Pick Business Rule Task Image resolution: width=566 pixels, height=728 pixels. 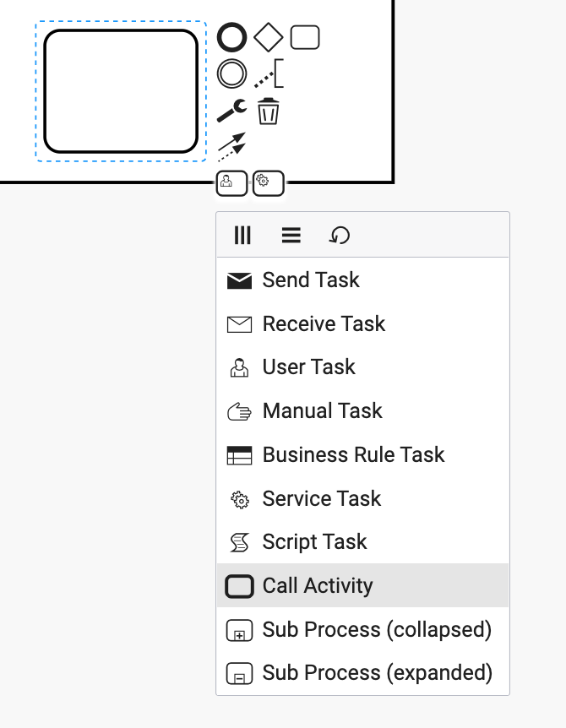[x=362, y=454]
